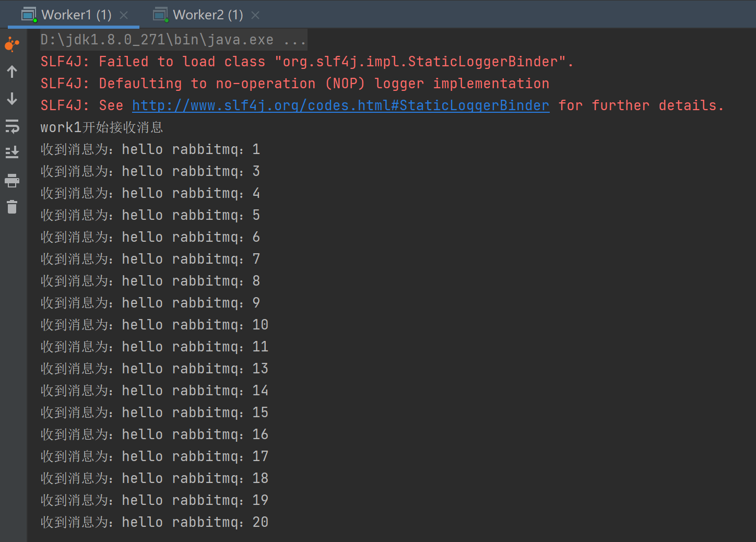Expand the folded java.exe command ellipsis
This screenshot has height=542, width=756.
coord(294,40)
